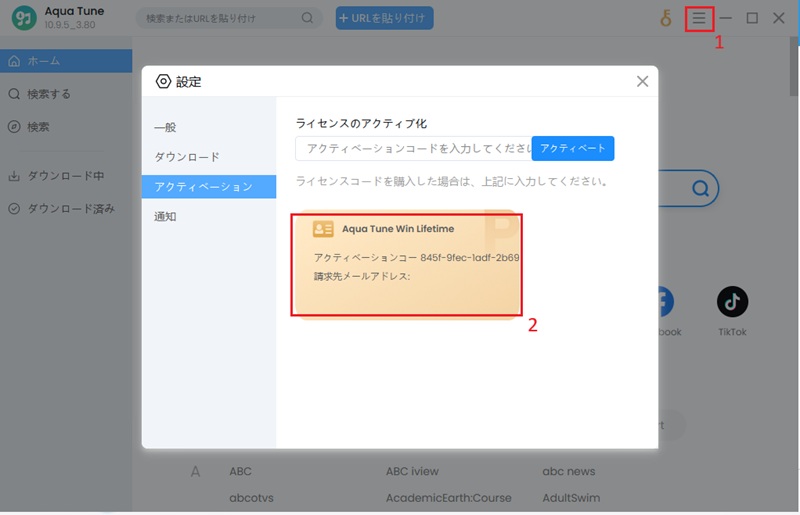The height and width of the screenshot is (515, 800).
Task: Open the abcotvs site link
Action: (x=251, y=498)
